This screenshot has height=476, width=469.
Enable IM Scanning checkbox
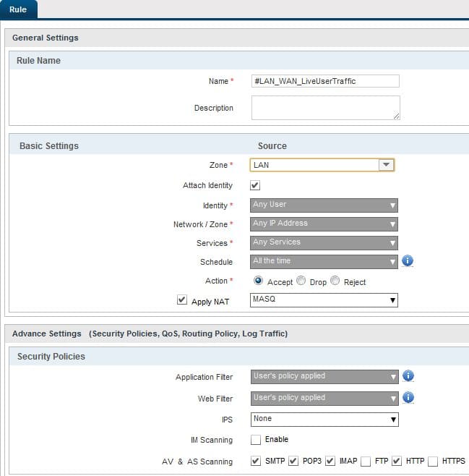coord(256,440)
